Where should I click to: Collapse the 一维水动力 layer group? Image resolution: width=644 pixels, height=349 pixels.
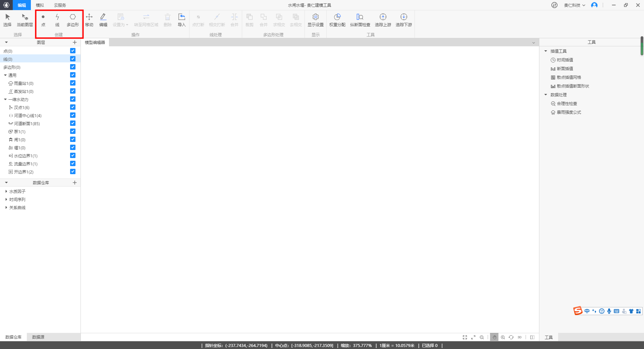[x=5, y=99]
